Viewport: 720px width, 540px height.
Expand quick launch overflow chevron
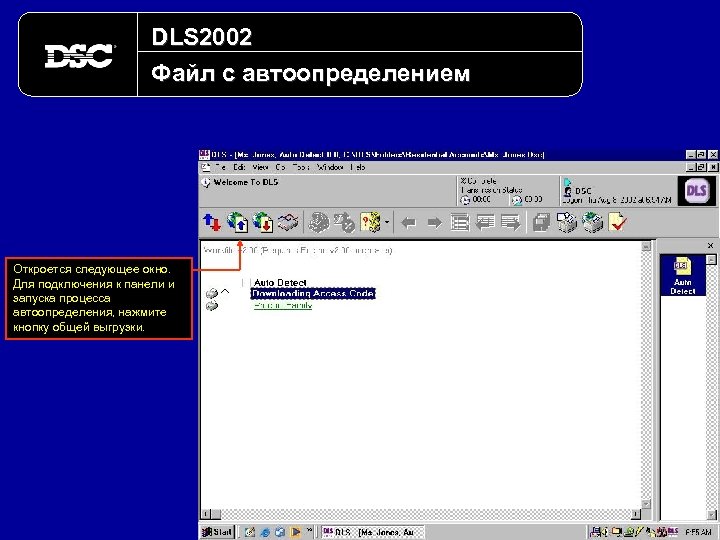(309, 530)
